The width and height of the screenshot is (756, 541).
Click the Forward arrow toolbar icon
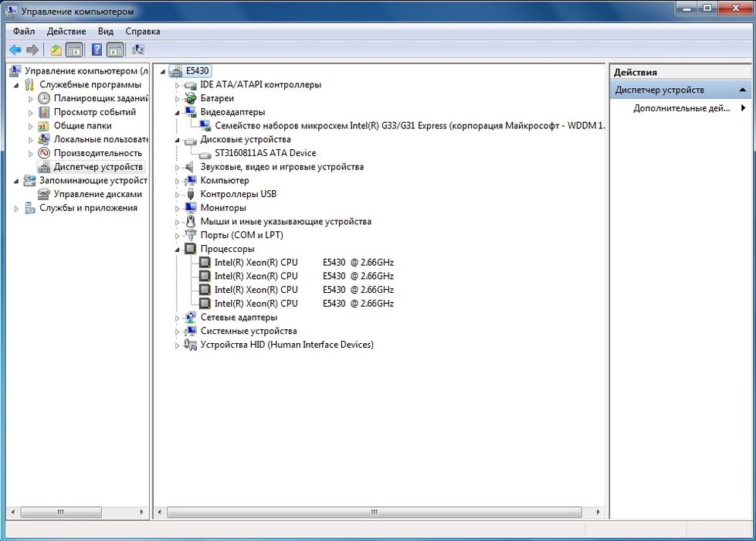click(x=32, y=49)
